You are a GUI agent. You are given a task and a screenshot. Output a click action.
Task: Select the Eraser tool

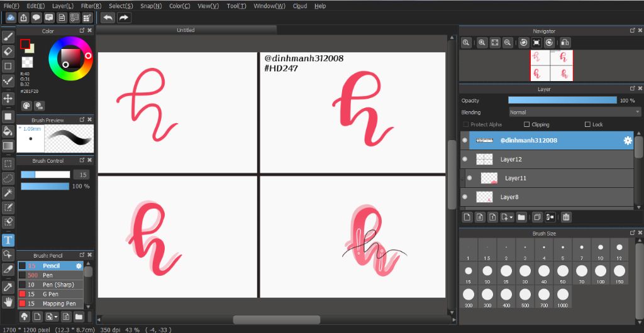pyautogui.click(x=8, y=52)
